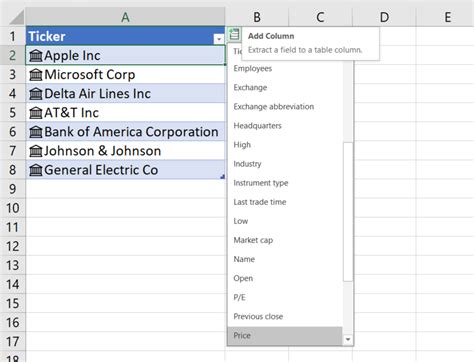Choose the Open field
This screenshot has height=362, width=474.
[285, 278]
